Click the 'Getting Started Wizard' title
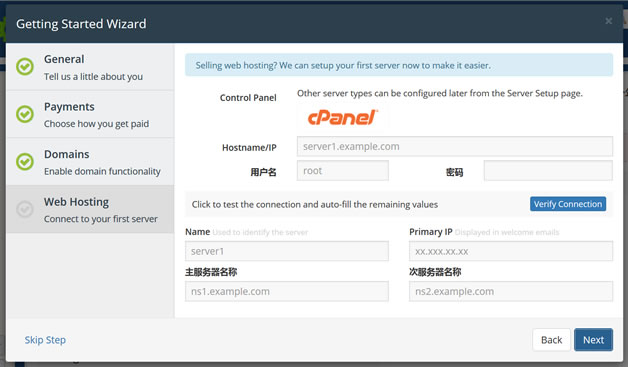This screenshot has width=628, height=367. [81, 24]
